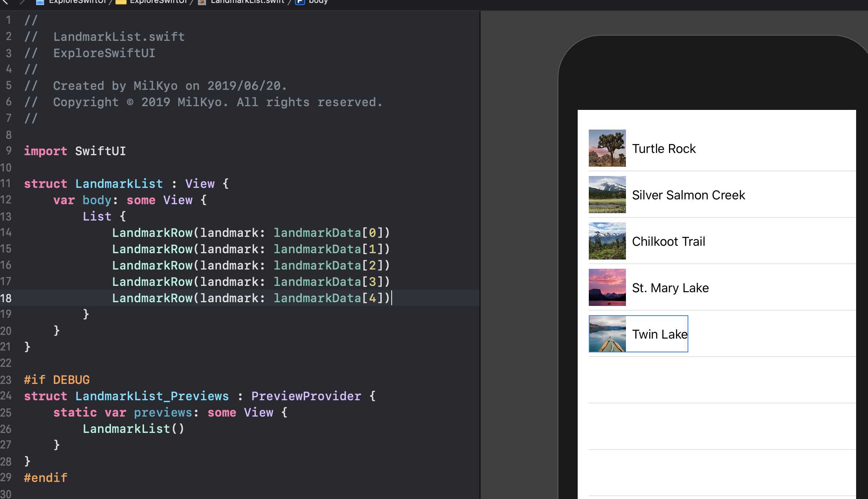Screen dimensions: 868x499
Task: Click the Swift file icon for LandmarkList.swift
Action: pos(202,2)
